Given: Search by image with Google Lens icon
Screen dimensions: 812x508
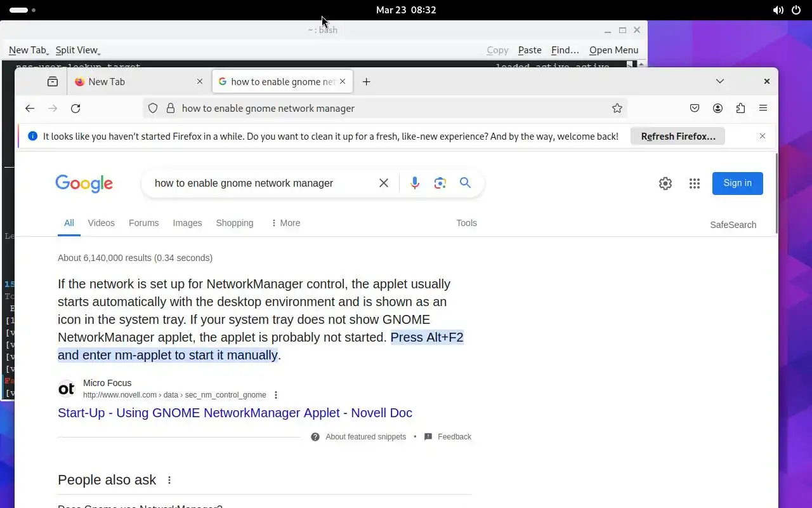Looking at the screenshot, I should point(440,183).
